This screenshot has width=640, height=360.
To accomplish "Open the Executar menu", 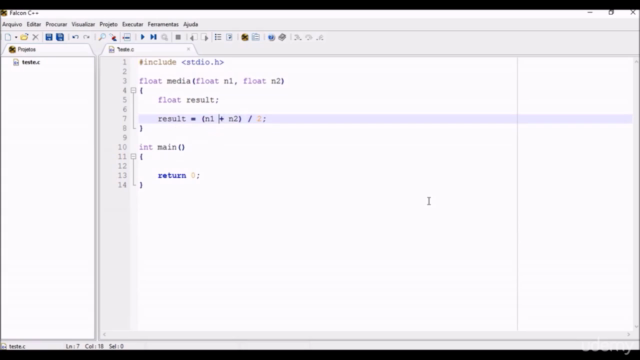I will 133,24.
